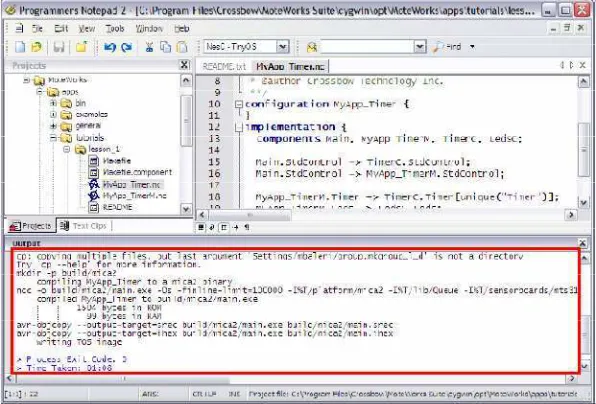Click the Find button in toolbar
The width and height of the screenshot is (596, 404).
(x=447, y=47)
